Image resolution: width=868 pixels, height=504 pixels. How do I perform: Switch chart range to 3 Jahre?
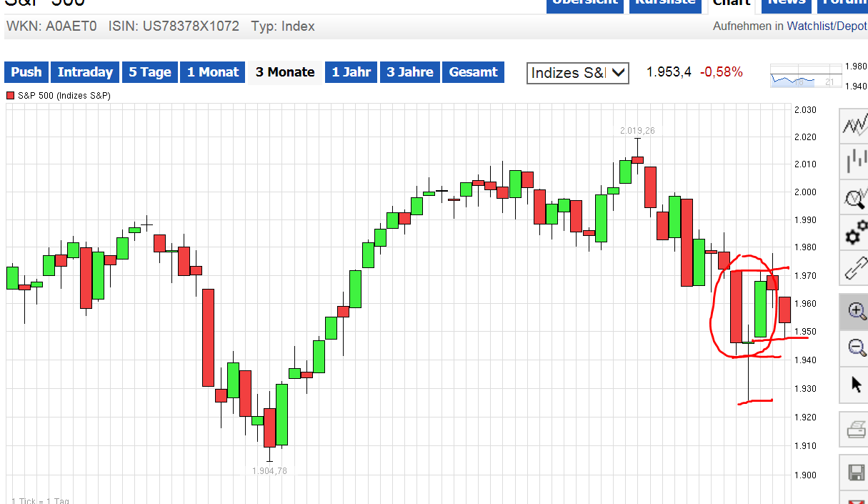pos(410,72)
